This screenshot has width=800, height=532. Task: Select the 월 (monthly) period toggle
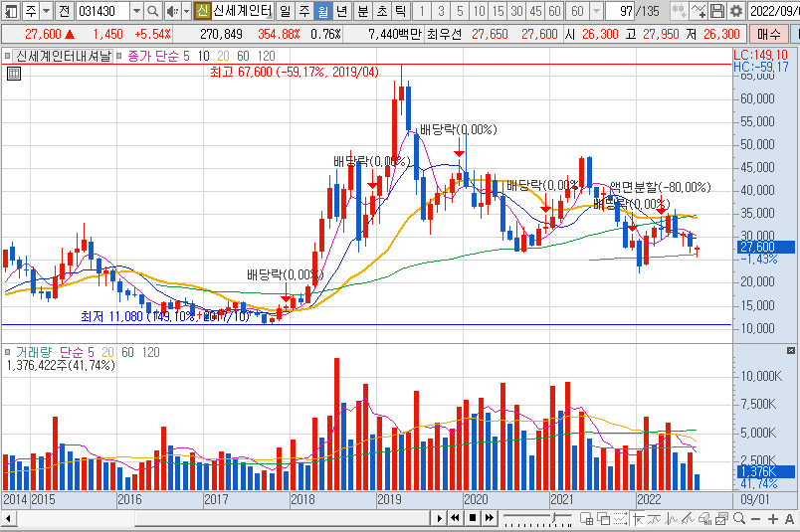tap(322, 11)
